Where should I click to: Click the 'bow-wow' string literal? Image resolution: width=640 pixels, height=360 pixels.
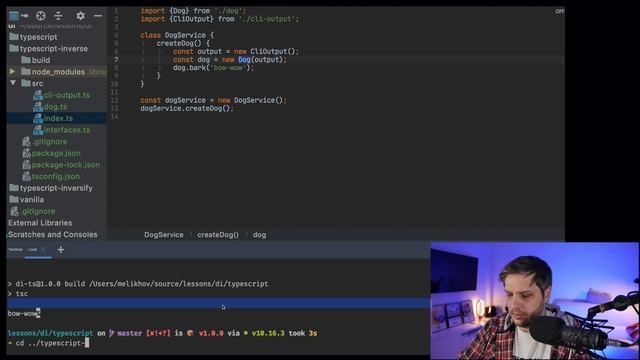coord(228,68)
